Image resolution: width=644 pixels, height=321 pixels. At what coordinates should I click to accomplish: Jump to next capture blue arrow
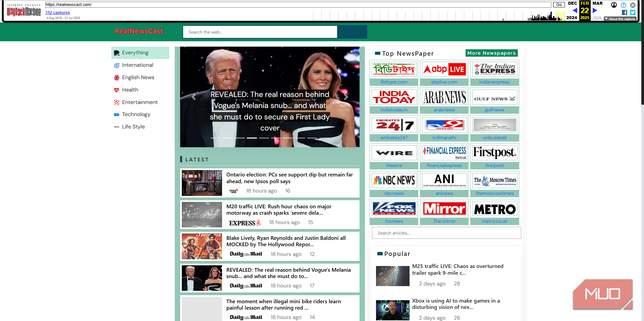(x=595, y=10)
